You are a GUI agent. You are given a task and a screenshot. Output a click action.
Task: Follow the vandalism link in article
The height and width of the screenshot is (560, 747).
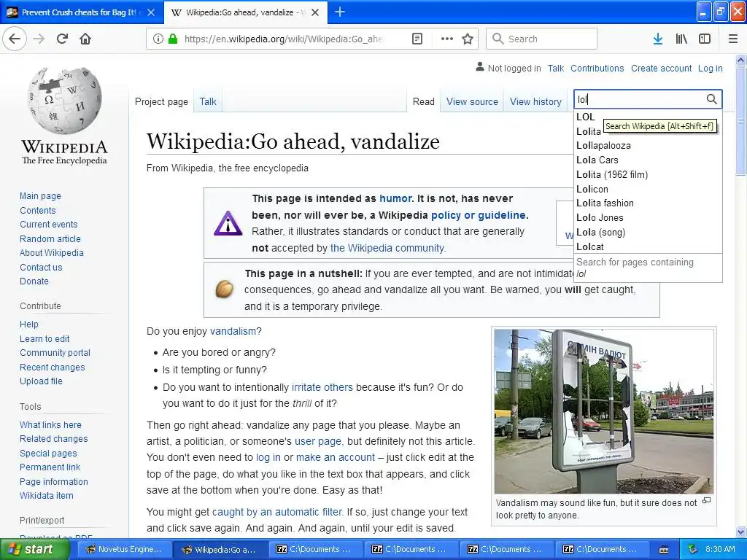pyautogui.click(x=233, y=331)
